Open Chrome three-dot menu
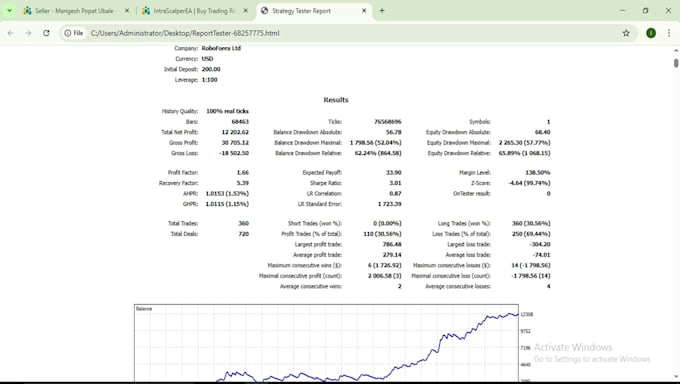Screen dimensions: 680x384 669,33
